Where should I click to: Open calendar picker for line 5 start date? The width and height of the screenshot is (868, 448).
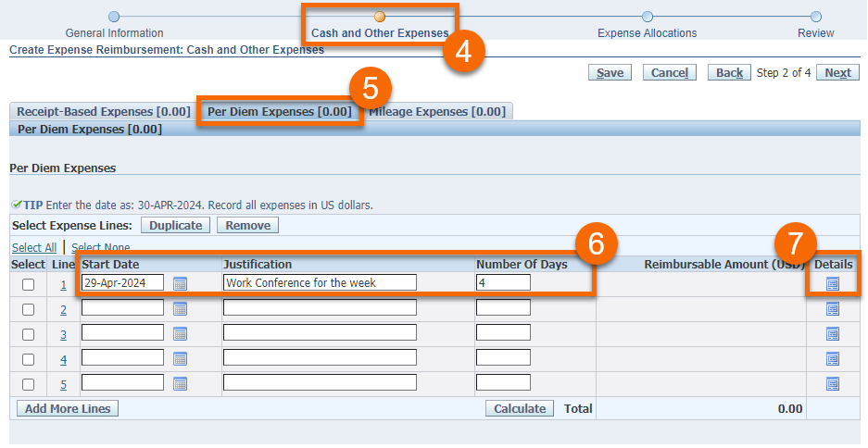(x=180, y=384)
